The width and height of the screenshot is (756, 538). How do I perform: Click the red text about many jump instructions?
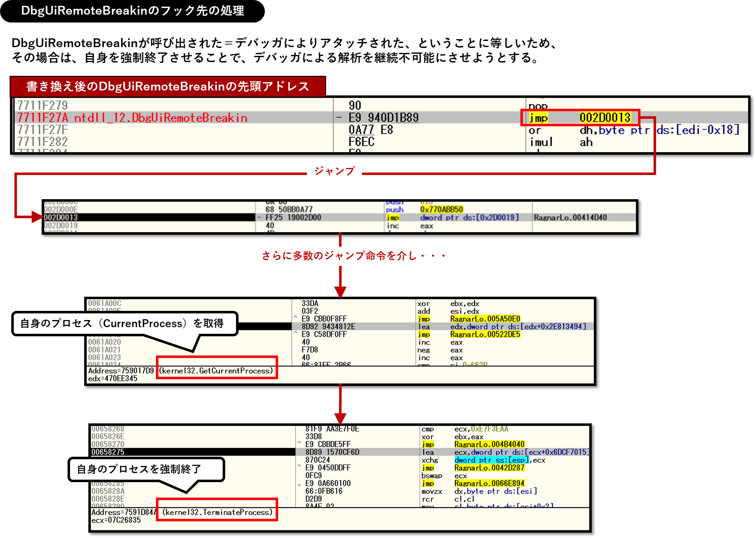click(x=354, y=255)
